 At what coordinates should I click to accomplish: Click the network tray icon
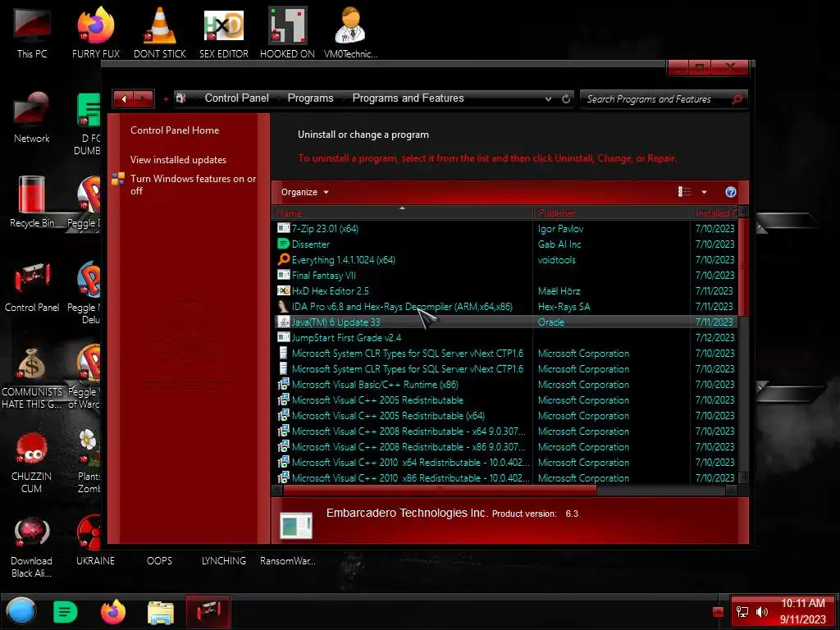(x=742, y=612)
